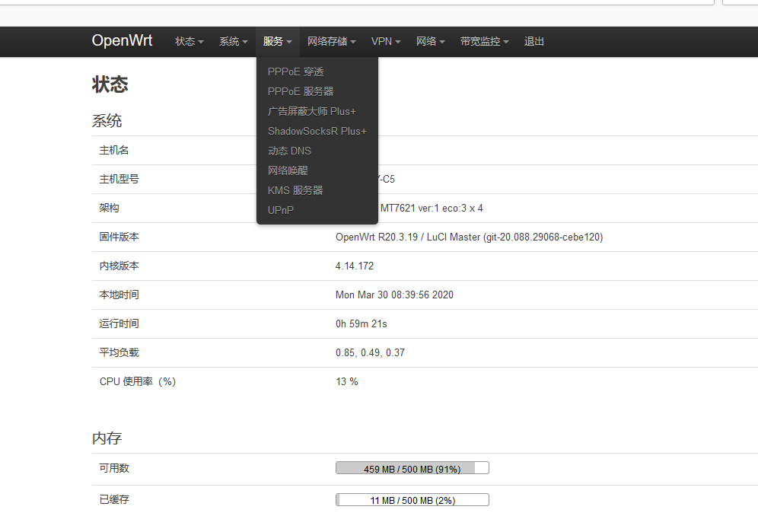758x532 pixels.
Task: Click the 架构 row label
Action: point(109,208)
